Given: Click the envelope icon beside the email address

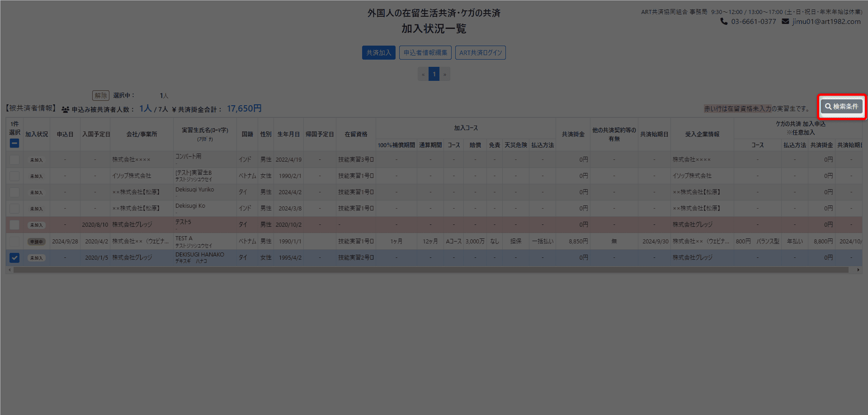Looking at the screenshot, I should (785, 22).
